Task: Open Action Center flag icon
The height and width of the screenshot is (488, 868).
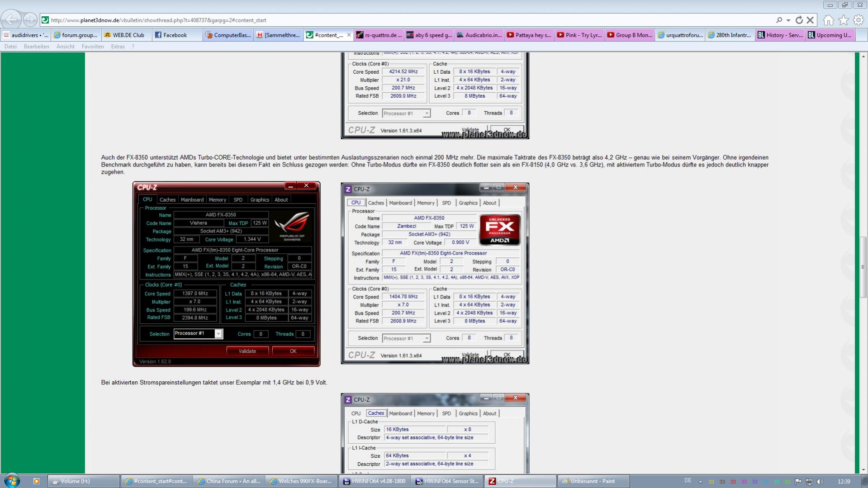Action: [798, 482]
